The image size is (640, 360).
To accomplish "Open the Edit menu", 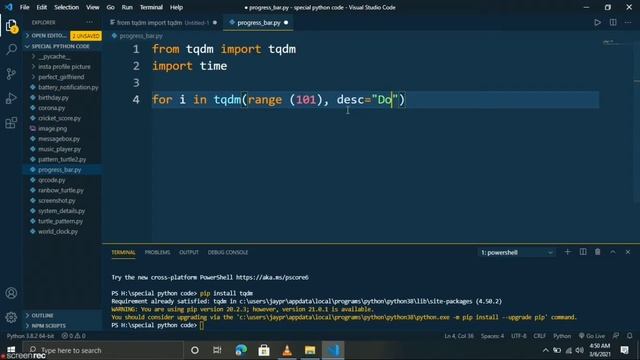I will tap(42, 7).
